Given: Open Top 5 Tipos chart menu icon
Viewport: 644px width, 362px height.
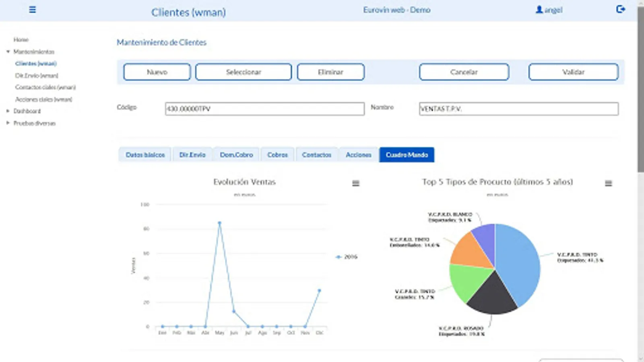Looking at the screenshot, I should [609, 183].
